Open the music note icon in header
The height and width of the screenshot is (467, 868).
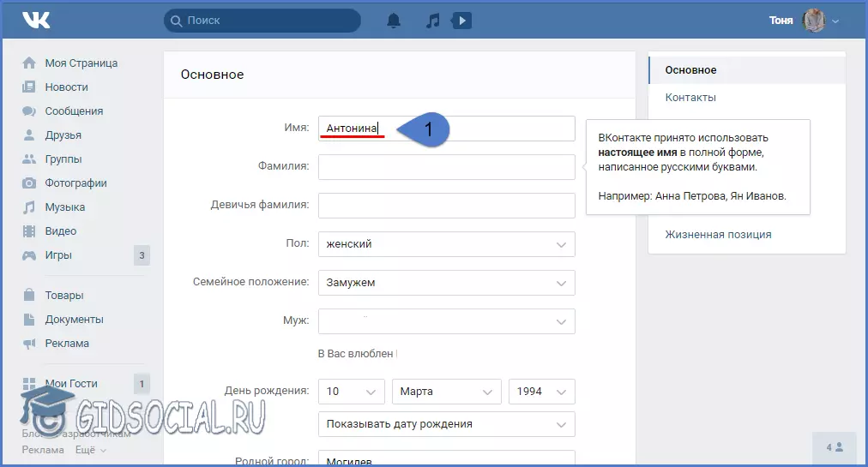[432, 21]
